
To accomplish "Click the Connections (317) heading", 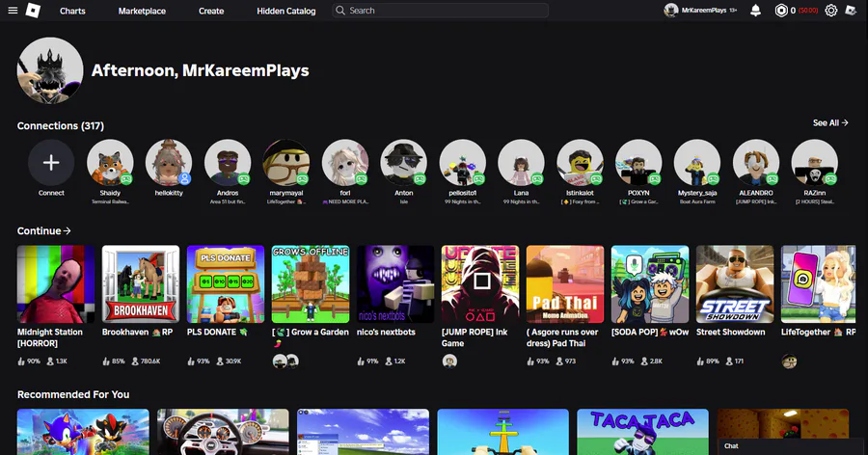I will coord(61,125).
